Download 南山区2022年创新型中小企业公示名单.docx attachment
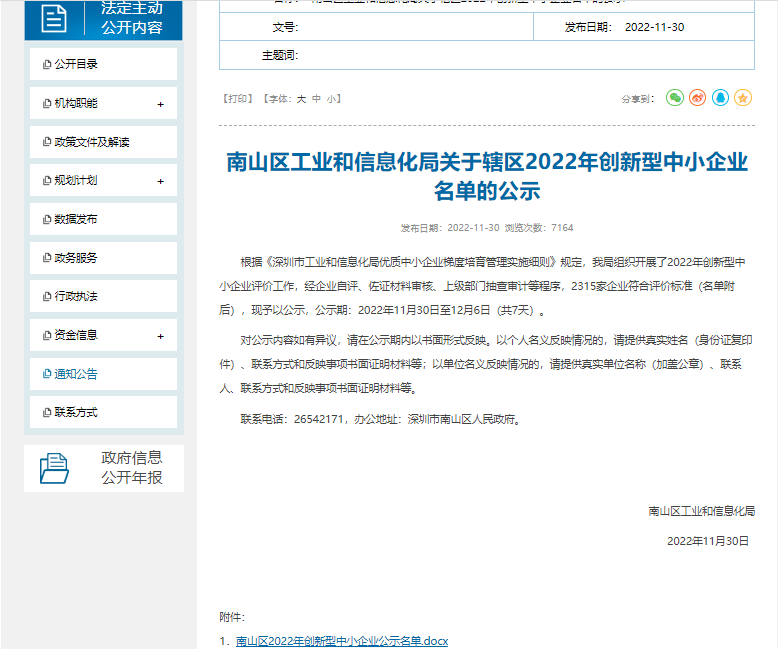 coord(341,641)
